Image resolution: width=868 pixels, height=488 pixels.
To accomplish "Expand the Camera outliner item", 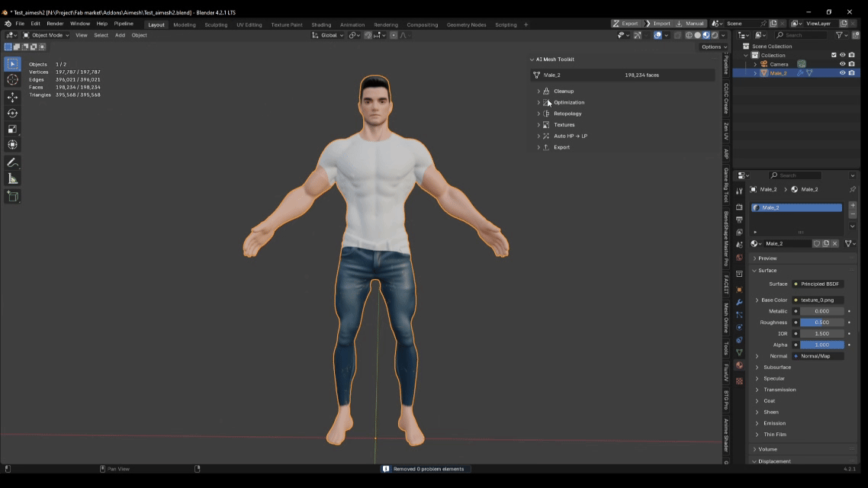I will [x=755, y=64].
